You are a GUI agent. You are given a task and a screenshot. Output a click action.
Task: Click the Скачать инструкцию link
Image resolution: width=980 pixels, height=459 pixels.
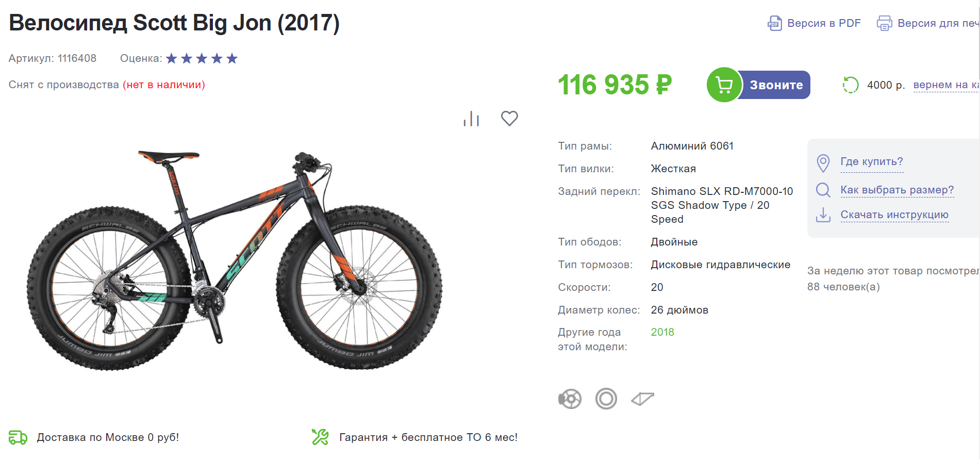pyautogui.click(x=894, y=215)
